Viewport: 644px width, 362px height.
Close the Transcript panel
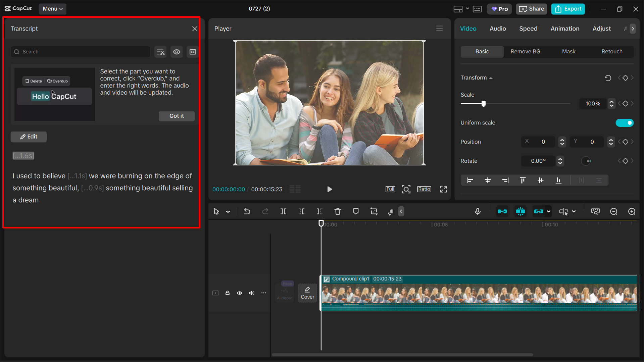195,29
